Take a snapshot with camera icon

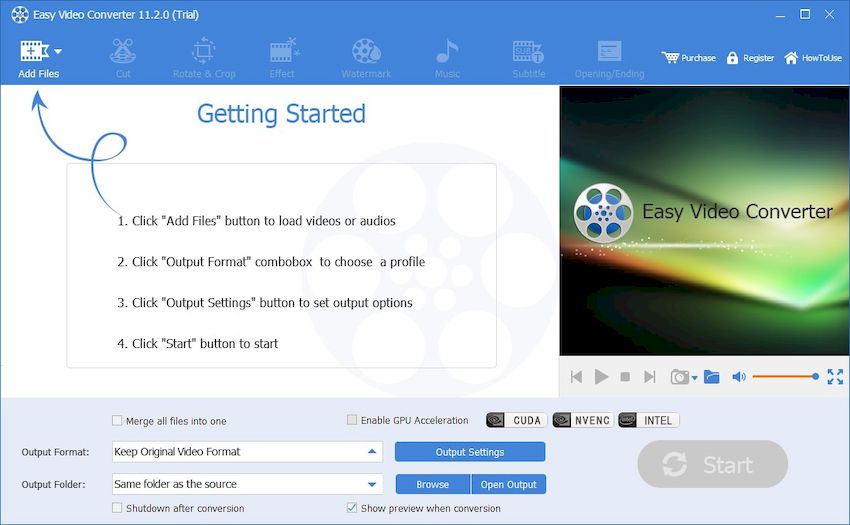tap(679, 376)
